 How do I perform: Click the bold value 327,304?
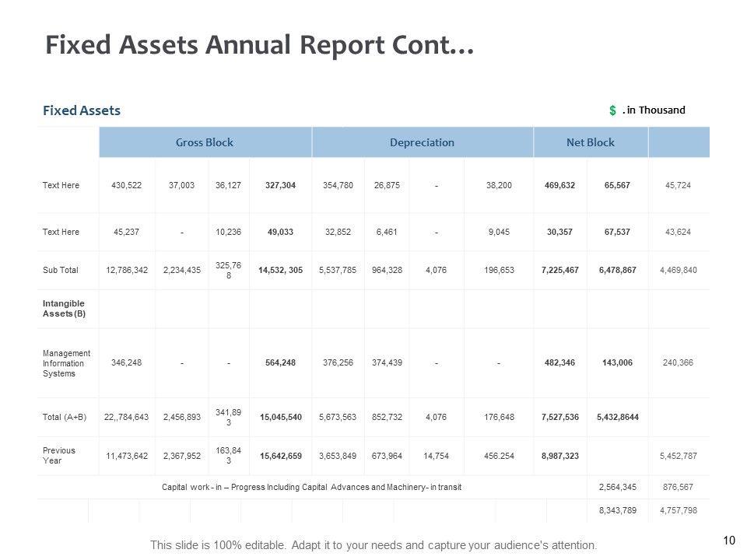[280, 185]
